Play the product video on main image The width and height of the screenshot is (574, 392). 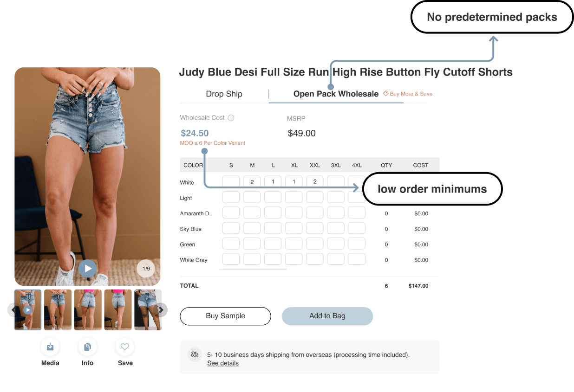coord(87,268)
